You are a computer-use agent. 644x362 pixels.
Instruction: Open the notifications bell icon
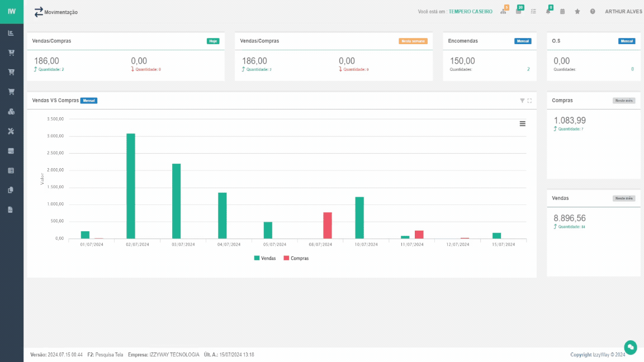pos(549,11)
